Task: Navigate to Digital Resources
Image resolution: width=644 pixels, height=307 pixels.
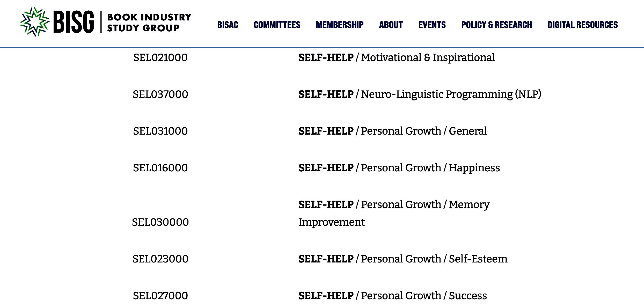Action: (582, 25)
